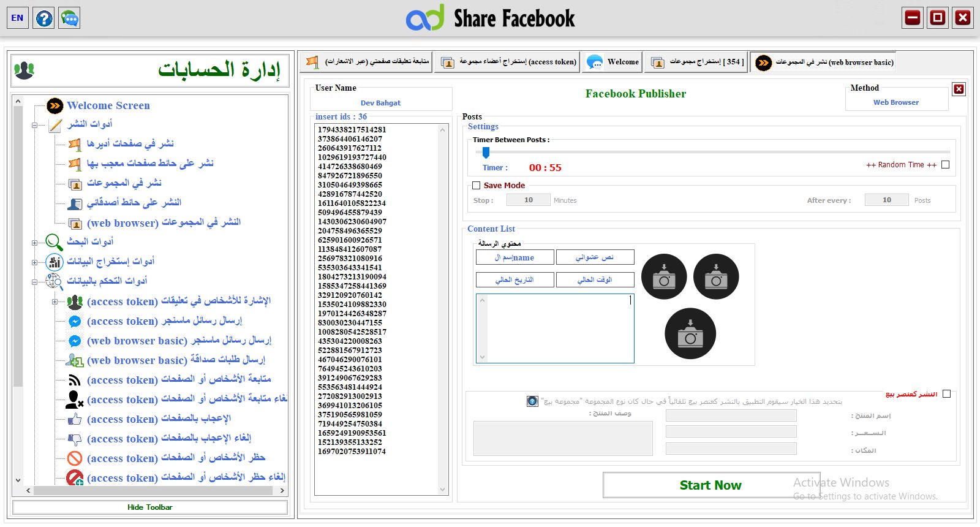Screen dimensions: 980x527
Task: Click the pencil icon for publishing tools
Action: (x=55, y=125)
